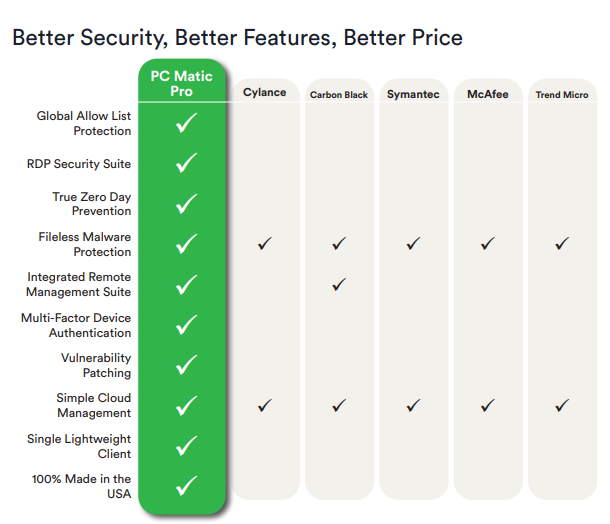Click Carbon Black Integrated Remote Management checkmark
Viewport: 610px width, 524px height.
[x=339, y=284]
